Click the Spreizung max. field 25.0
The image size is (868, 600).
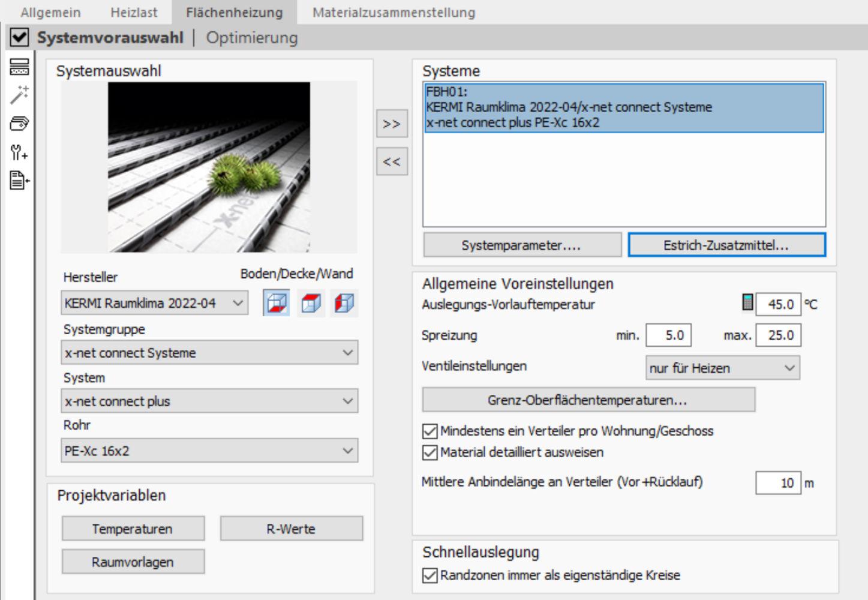tap(778, 335)
